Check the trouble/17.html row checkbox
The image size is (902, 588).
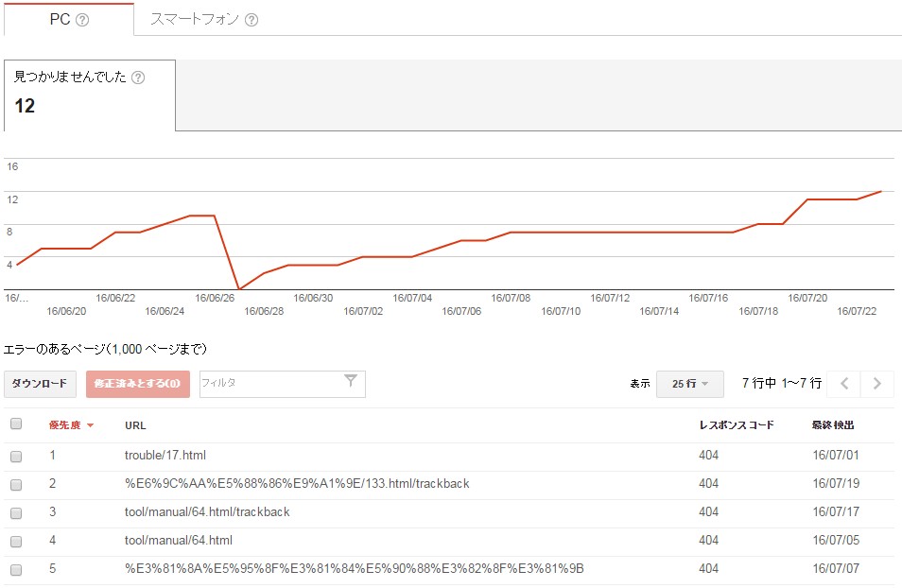(x=16, y=455)
